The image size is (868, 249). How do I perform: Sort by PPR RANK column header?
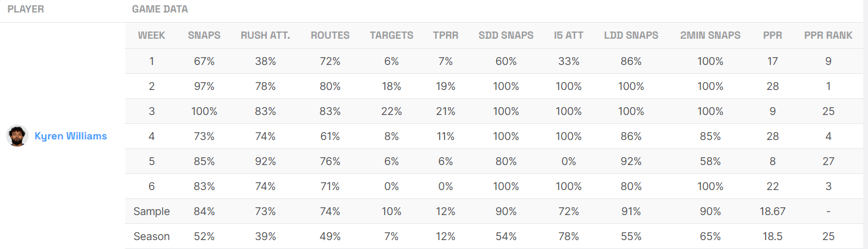828,35
